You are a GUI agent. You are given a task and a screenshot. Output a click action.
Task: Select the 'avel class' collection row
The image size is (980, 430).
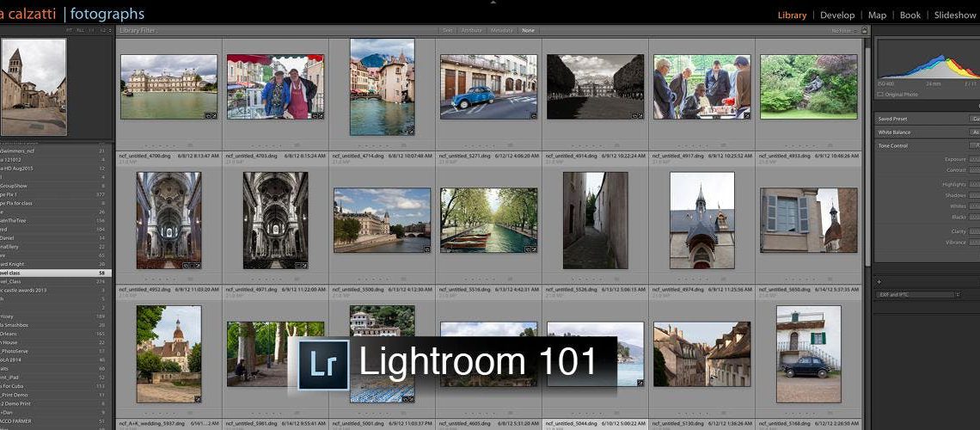click(56, 273)
